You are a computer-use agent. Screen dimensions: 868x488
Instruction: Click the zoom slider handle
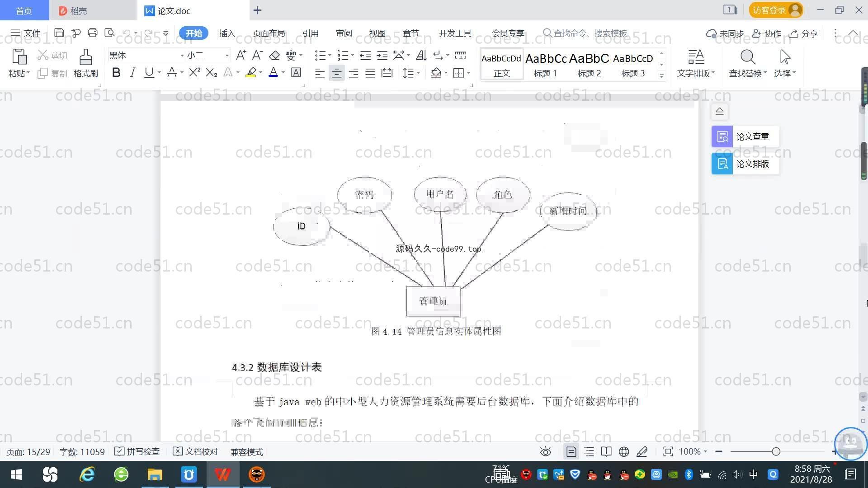coord(776,451)
